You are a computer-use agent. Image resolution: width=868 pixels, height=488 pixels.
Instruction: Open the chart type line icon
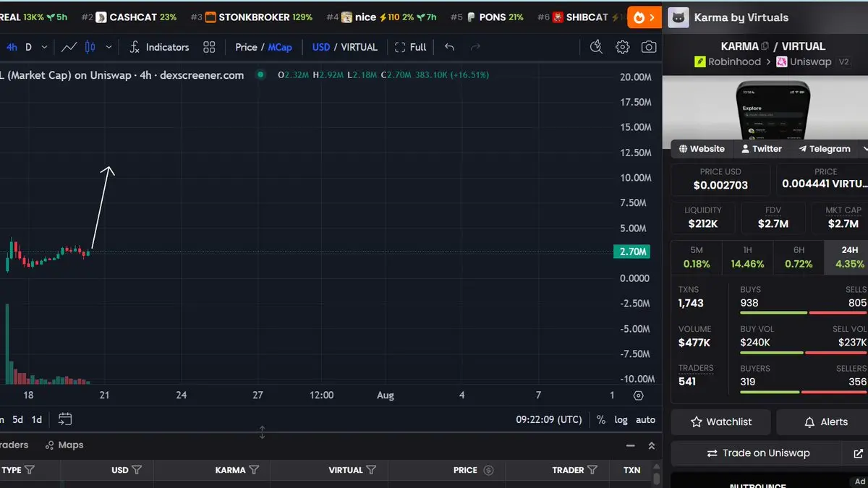pos(69,47)
